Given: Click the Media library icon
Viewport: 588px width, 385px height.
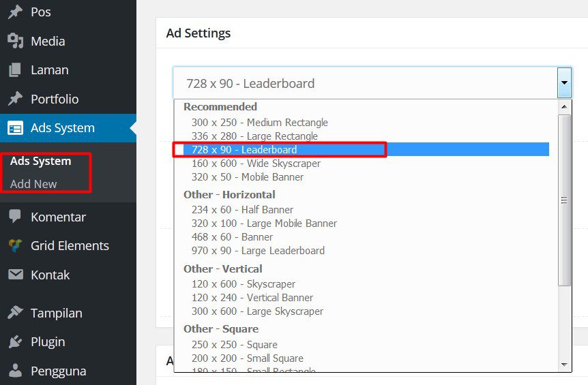Looking at the screenshot, I should [x=16, y=41].
